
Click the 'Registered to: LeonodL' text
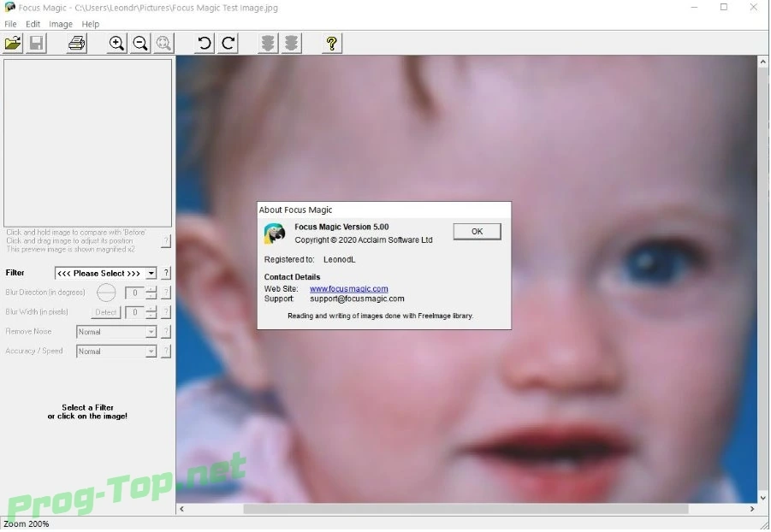click(310, 259)
